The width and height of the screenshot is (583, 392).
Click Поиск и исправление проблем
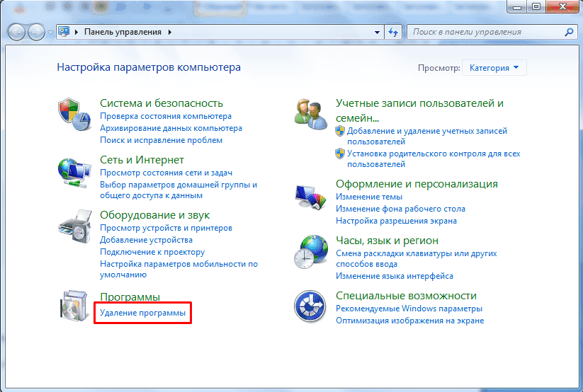tap(161, 140)
